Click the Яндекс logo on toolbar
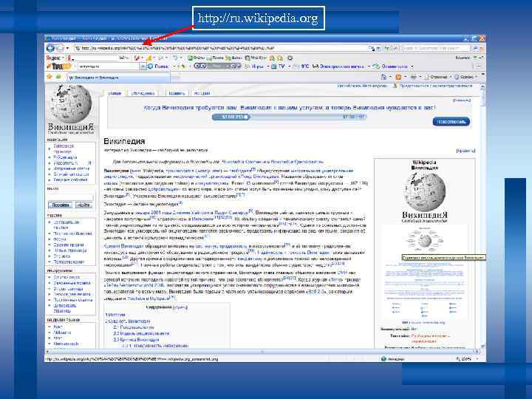 pos(53,58)
